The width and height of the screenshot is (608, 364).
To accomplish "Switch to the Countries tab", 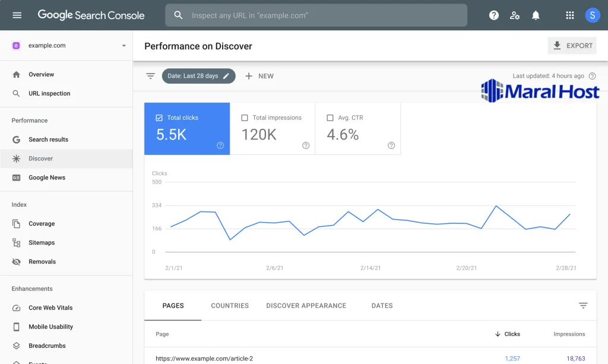I will coord(230,306).
